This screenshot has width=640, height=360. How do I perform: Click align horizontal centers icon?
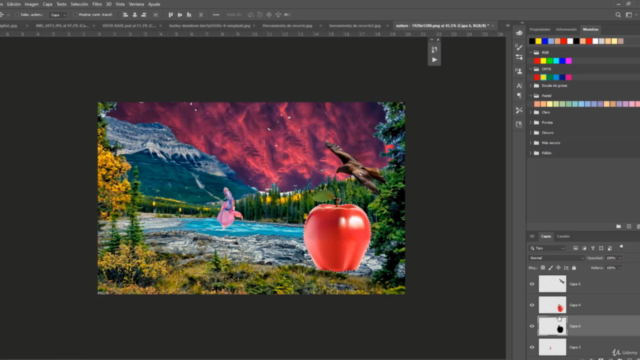(135, 15)
